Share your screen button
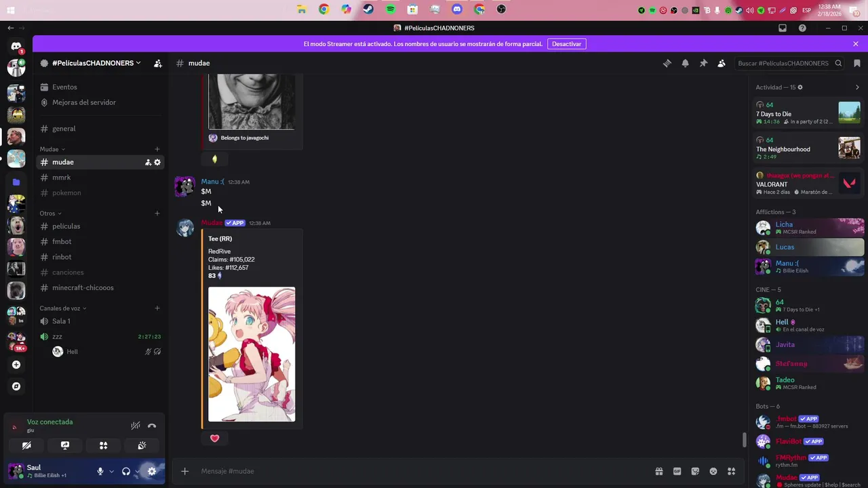The height and width of the screenshot is (488, 868). tap(65, 445)
